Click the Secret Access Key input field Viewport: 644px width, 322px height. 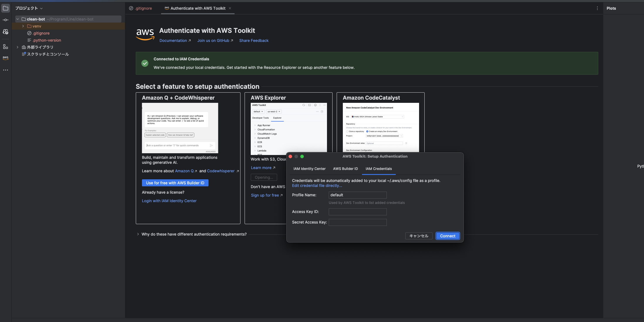coord(357,222)
